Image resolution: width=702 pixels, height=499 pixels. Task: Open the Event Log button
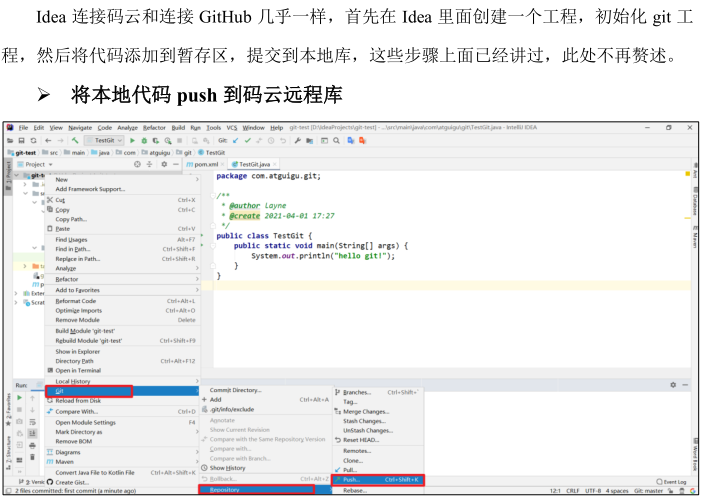(671, 482)
